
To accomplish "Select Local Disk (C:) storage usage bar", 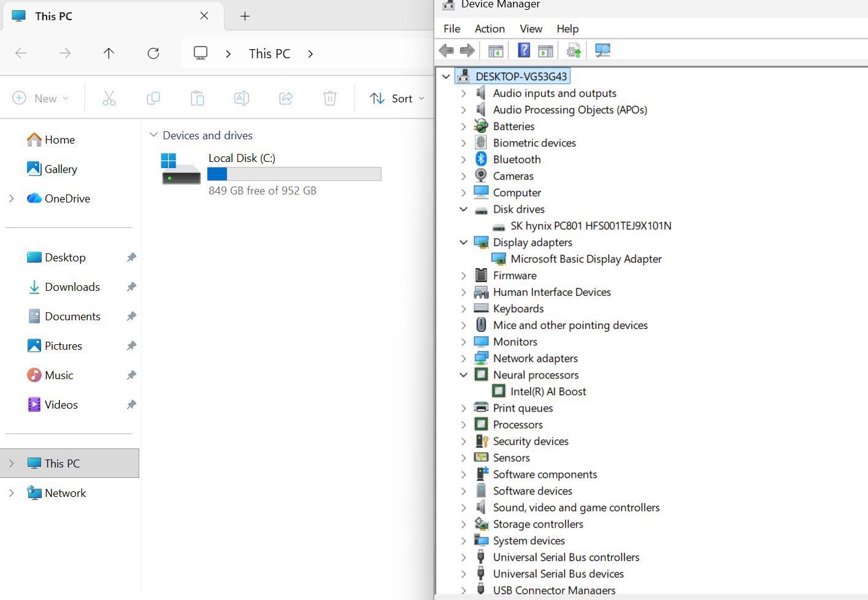I will click(x=294, y=174).
